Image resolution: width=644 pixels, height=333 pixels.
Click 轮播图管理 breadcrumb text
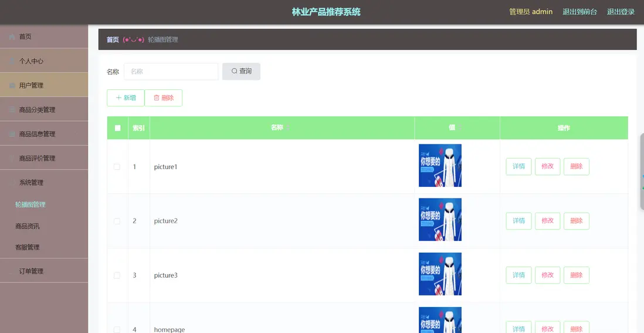coord(163,39)
